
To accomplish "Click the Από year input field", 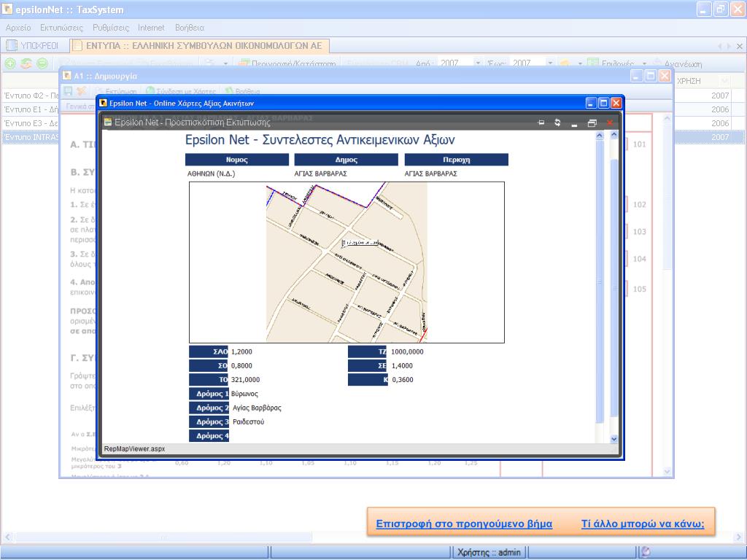I will (x=455, y=63).
